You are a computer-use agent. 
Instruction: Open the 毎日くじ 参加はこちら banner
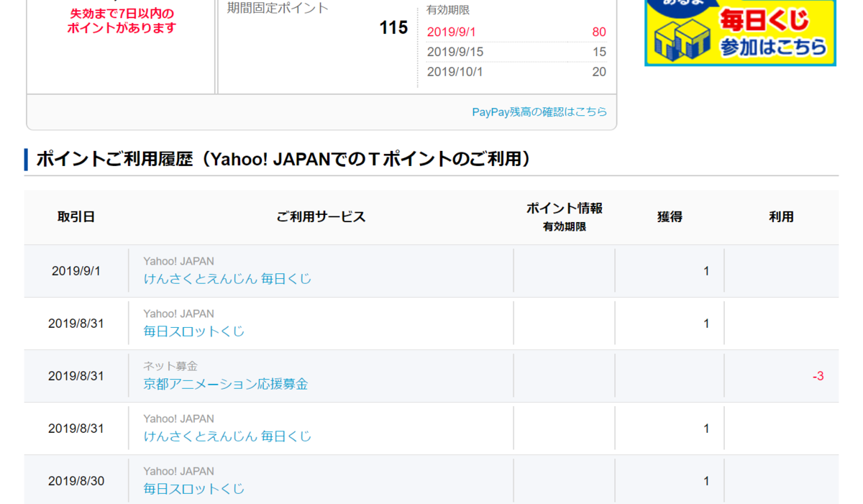[x=740, y=32]
